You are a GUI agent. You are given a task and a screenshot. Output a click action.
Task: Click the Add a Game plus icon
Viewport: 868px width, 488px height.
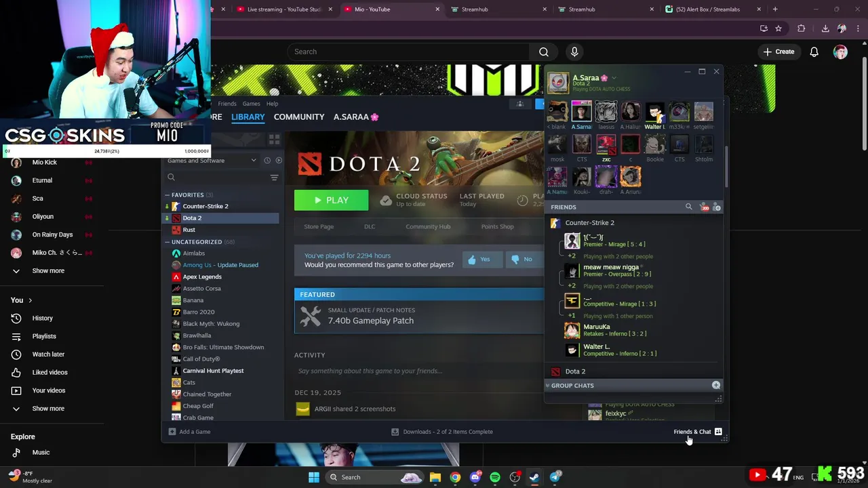click(172, 432)
